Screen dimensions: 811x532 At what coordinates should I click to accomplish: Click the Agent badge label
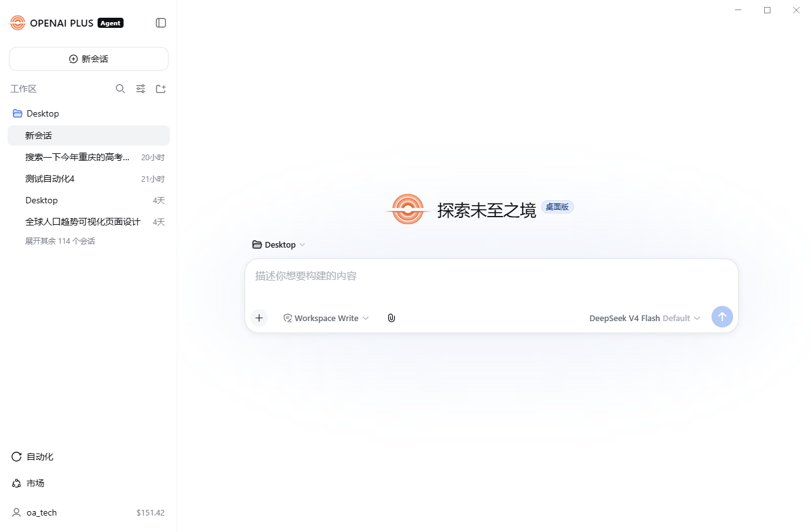[111, 23]
